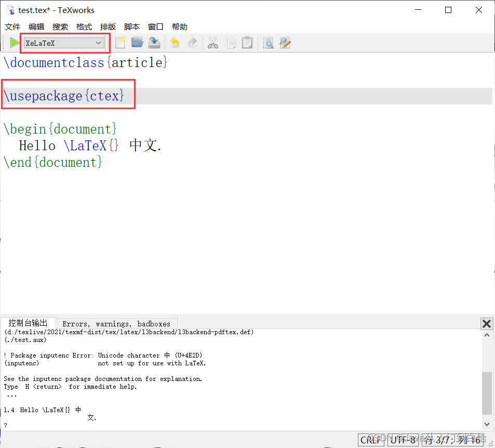Image resolution: width=495 pixels, height=448 pixels.
Task: Run typesetting with green play button
Action: 14,43
